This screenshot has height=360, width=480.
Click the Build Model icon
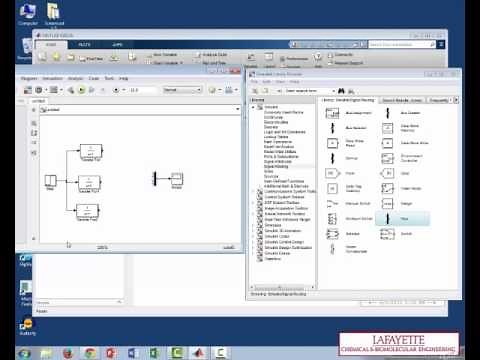[229, 90]
